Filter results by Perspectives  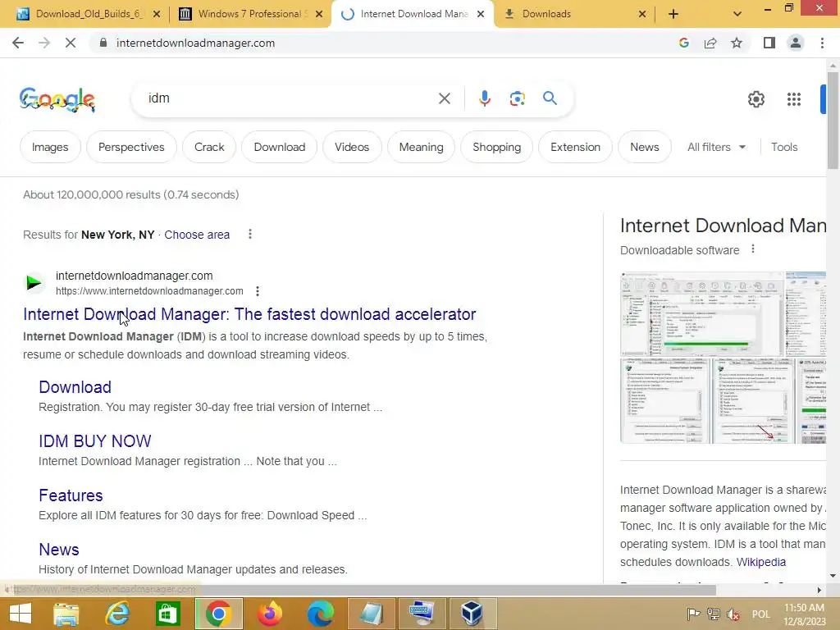(x=131, y=147)
